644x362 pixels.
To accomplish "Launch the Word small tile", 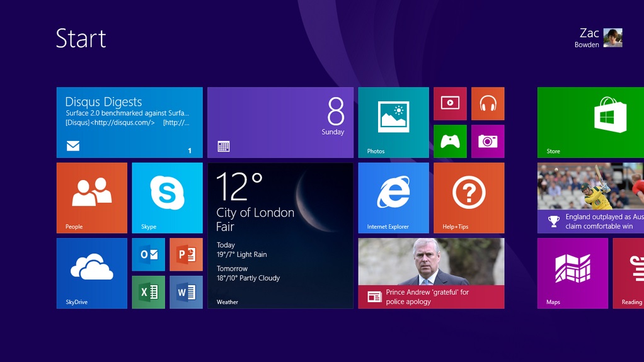I will (186, 292).
